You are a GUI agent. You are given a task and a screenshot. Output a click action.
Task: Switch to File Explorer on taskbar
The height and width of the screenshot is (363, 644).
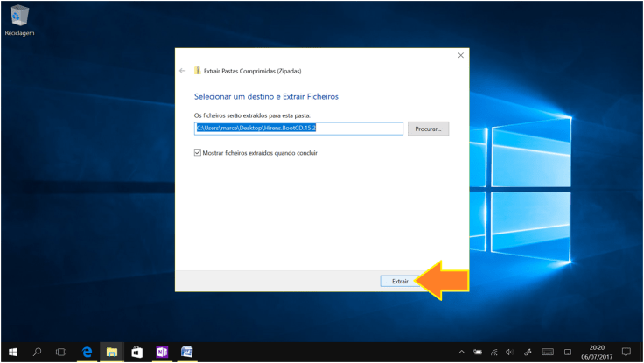point(112,352)
